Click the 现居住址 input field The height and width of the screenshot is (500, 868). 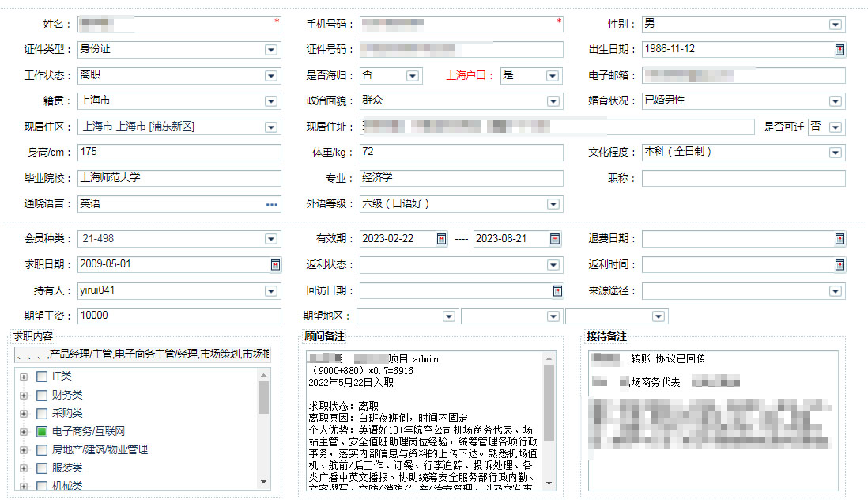pyautogui.click(x=557, y=127)
